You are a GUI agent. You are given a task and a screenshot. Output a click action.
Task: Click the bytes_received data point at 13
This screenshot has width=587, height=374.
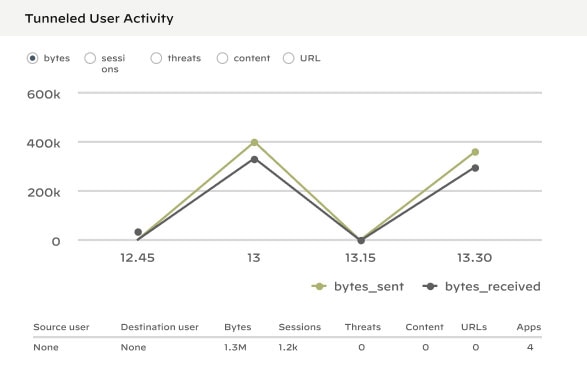(x=254, y=159)
